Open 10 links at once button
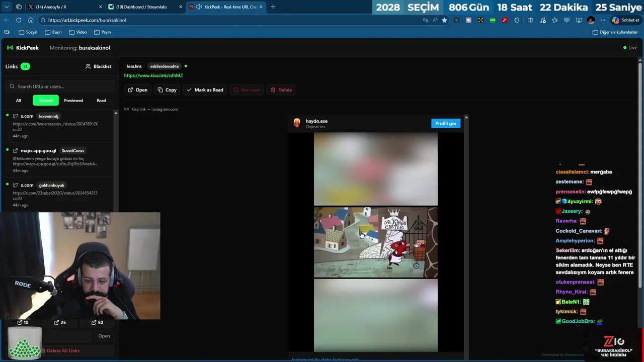Viewport: 644px width, 362px height. tap(23, 322)
